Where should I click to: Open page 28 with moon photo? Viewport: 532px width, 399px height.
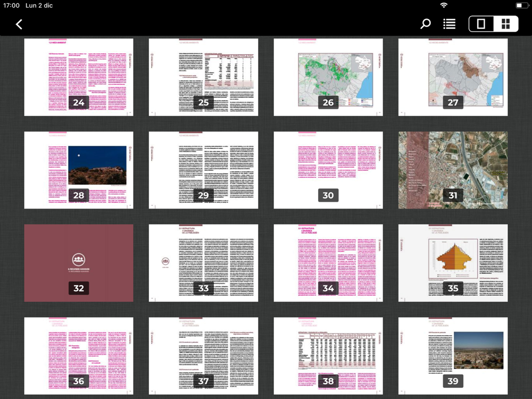[x=79, y=170]
